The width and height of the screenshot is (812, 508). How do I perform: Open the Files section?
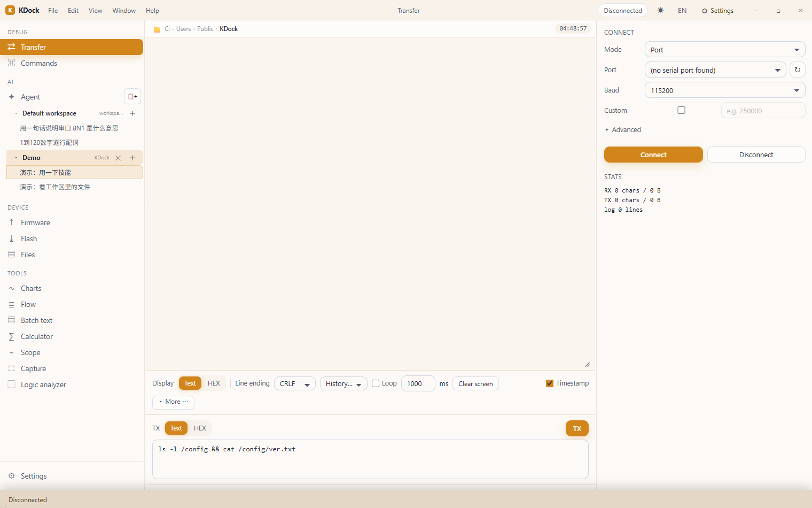coord(72,255)
